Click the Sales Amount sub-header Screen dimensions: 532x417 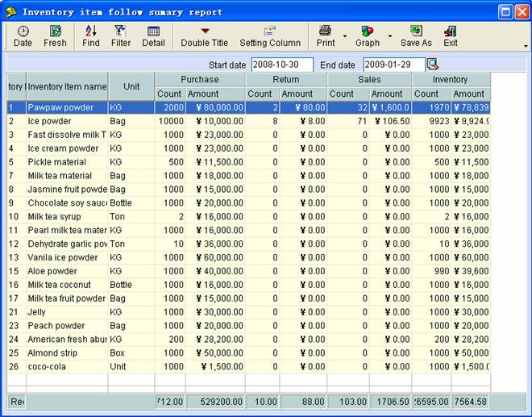(390, 94)
